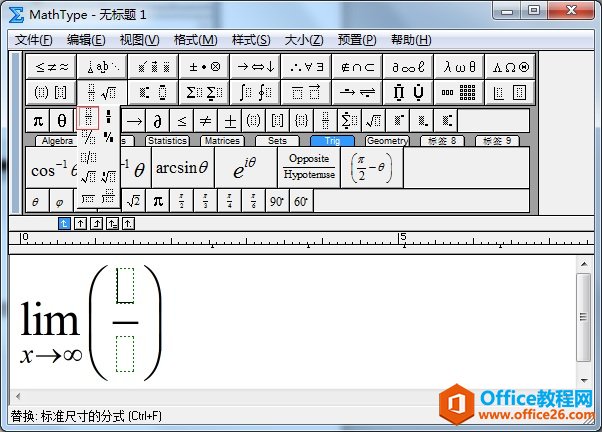Image resolution: width=602 pixels, height=432 pixels.
Task: Switch to the Matrices tab
Action: coord(222,141)
